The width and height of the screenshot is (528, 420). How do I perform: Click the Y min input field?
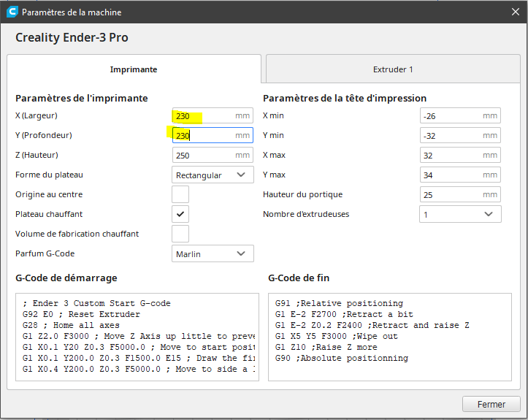point(460,135)
